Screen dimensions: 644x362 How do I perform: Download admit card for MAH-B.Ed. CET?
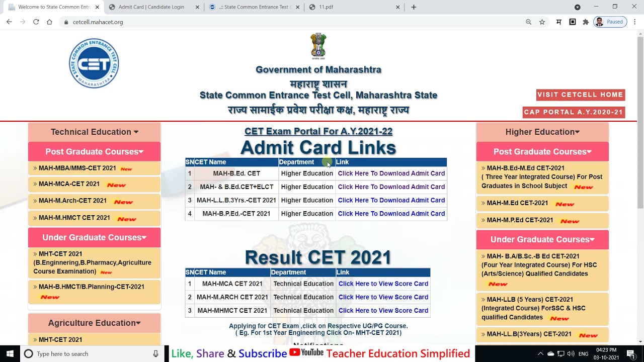pyautogui.click(x=391, y=173)
